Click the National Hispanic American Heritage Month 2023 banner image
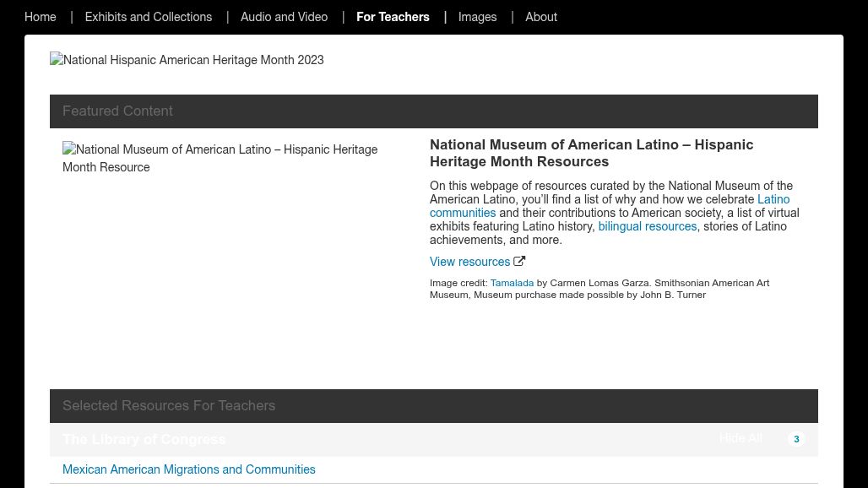This screenshot has height=488, width=868. pos(187,61)
